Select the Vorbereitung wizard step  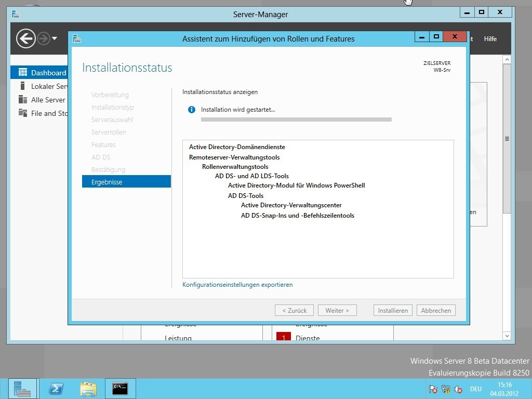tap(110, 95)
